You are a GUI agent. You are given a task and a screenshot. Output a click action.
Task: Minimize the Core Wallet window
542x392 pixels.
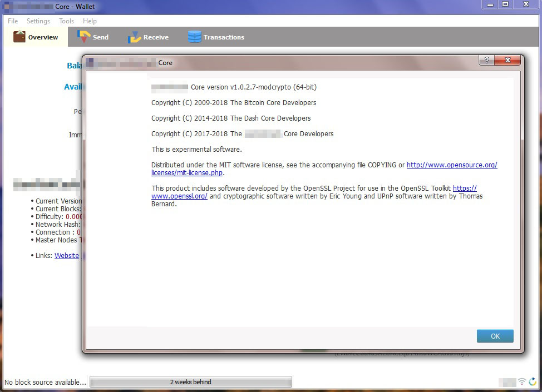point(490,4)
